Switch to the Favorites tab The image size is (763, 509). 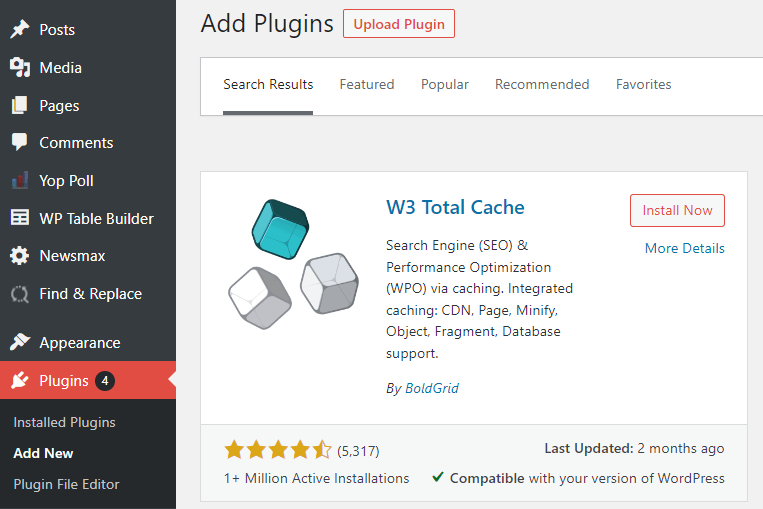tap(643, 84)
